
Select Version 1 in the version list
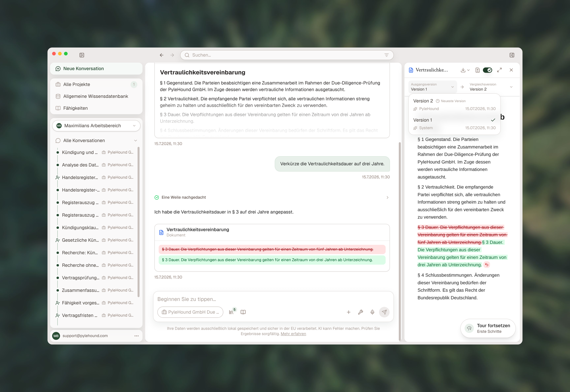coord(454,124)
